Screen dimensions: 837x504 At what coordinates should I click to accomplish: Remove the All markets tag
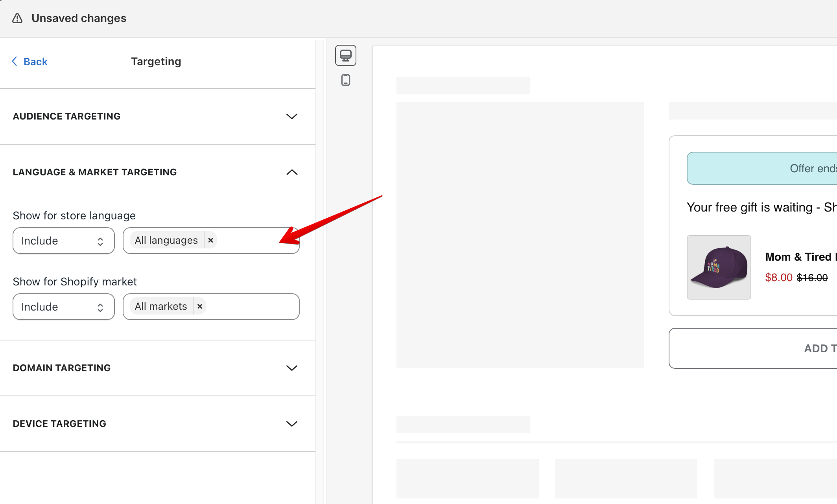[x=200, y=306]
